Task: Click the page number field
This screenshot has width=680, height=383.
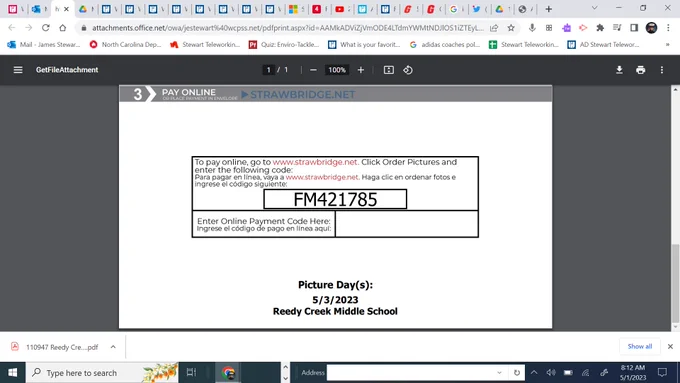Action: click(268, 70)
